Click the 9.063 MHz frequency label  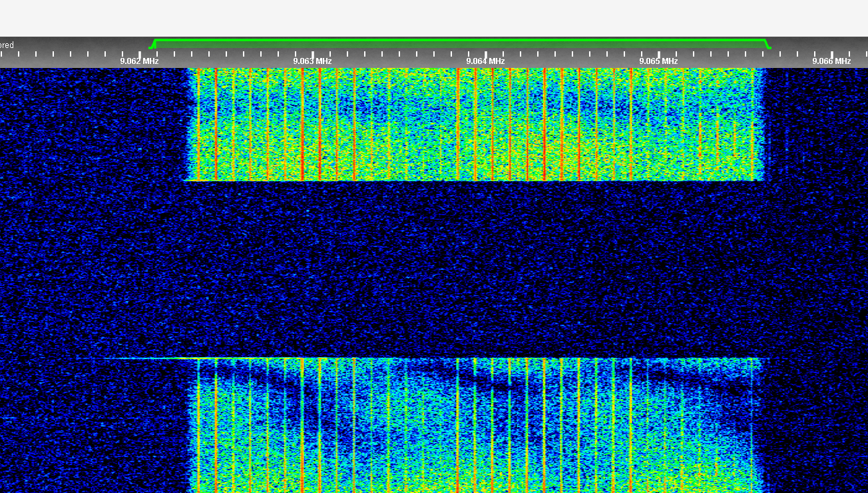coord(312,61)
